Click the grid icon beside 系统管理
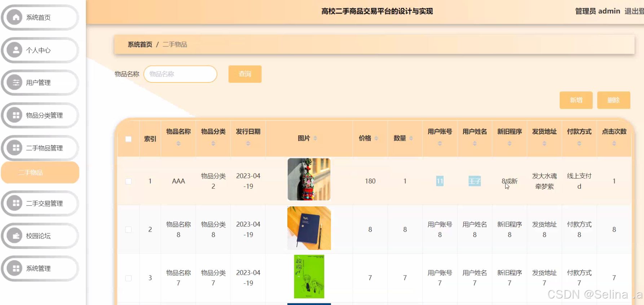The image size is (644, 305). pyautogui.click(x=15, y=268)
